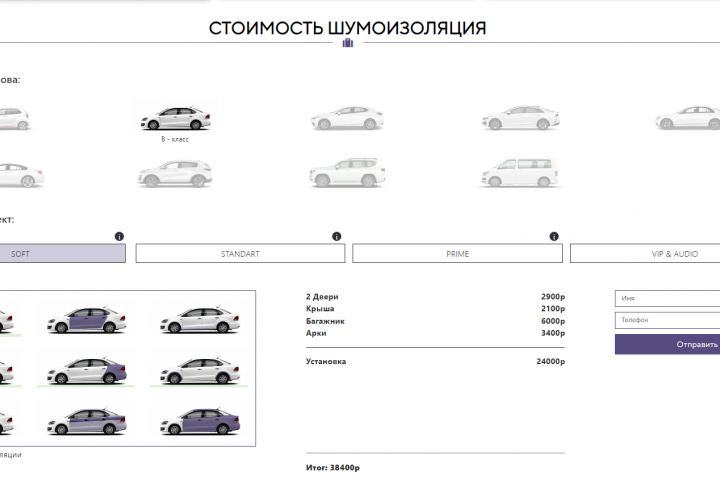Click the '2 Двери' price row label
Screen dimensions: 720x480
coord(322,297)
